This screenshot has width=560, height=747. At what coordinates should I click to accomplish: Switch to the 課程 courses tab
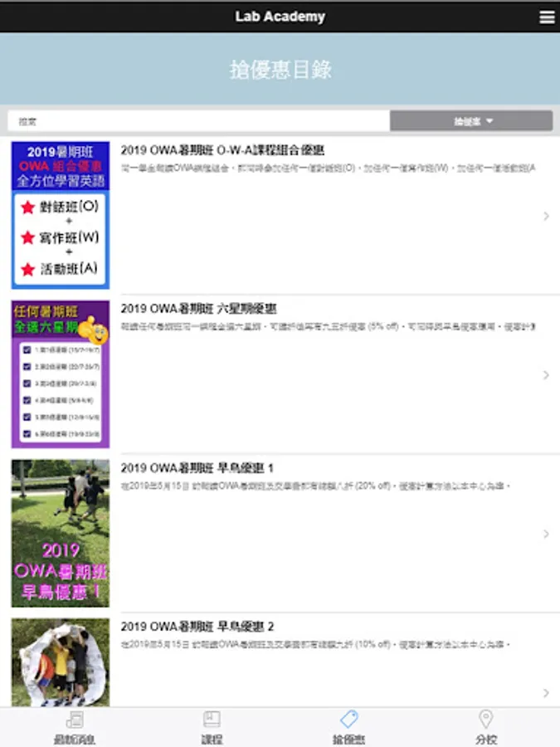[212, 727]
